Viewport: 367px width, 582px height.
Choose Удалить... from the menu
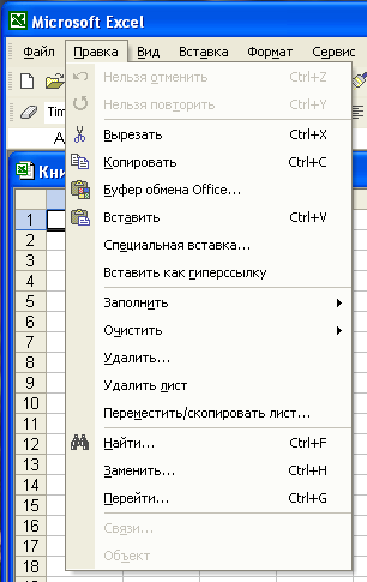(209, 358)
